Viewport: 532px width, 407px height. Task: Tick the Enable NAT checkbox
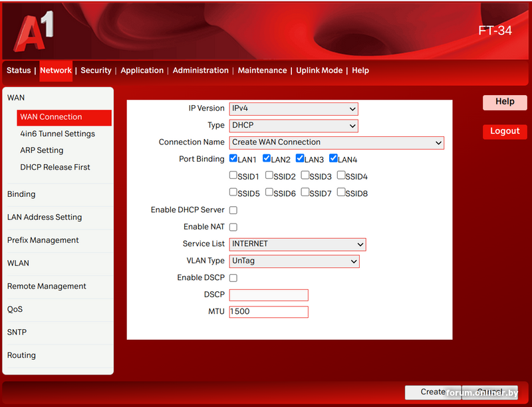click(233, 227)
